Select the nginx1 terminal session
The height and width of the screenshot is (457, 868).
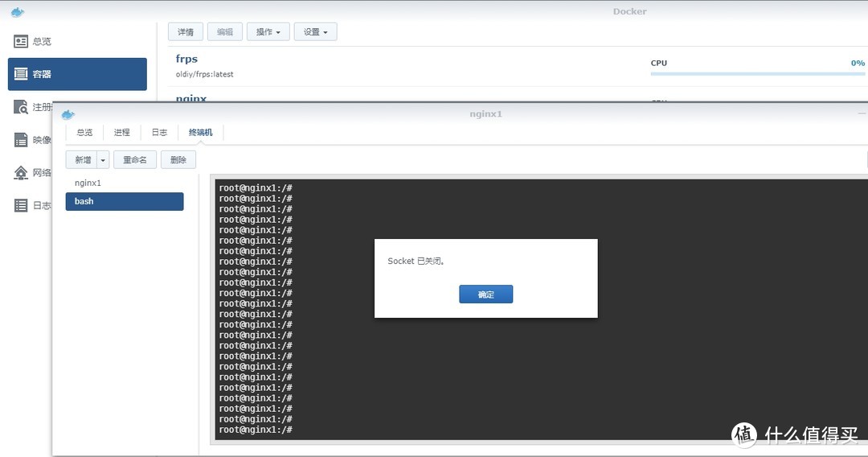click(x=125, y=183)
